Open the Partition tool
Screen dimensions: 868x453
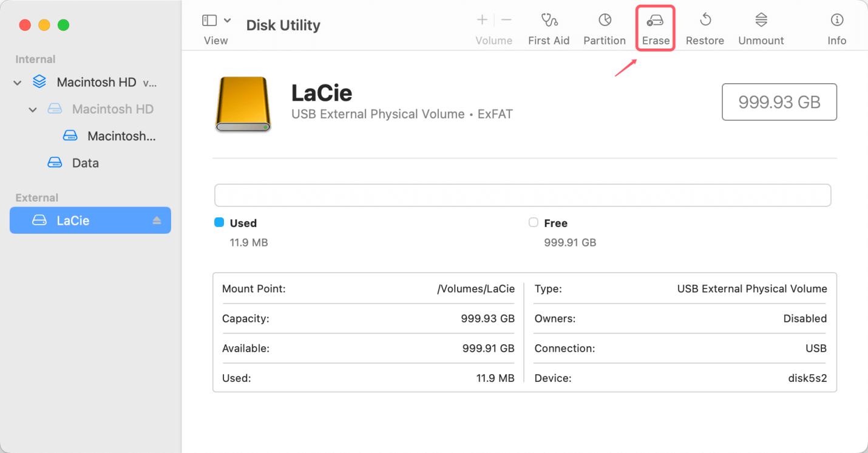click(605, 22)
